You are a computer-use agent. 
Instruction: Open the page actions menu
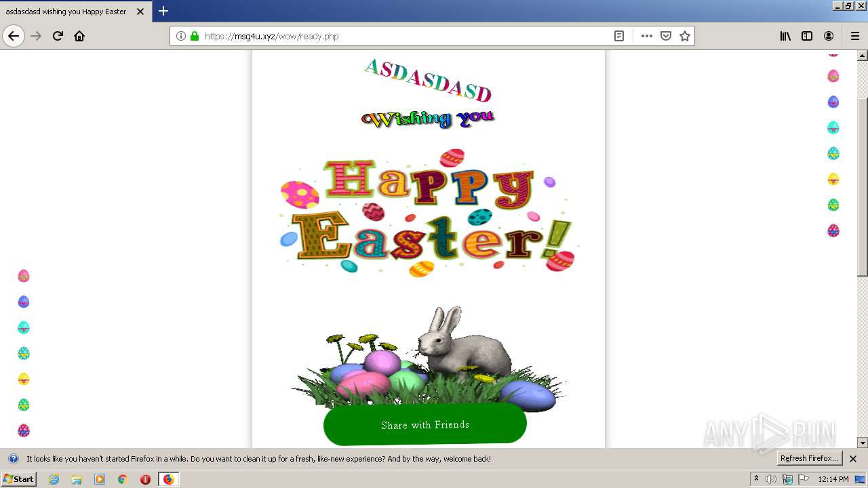point(647,36)
